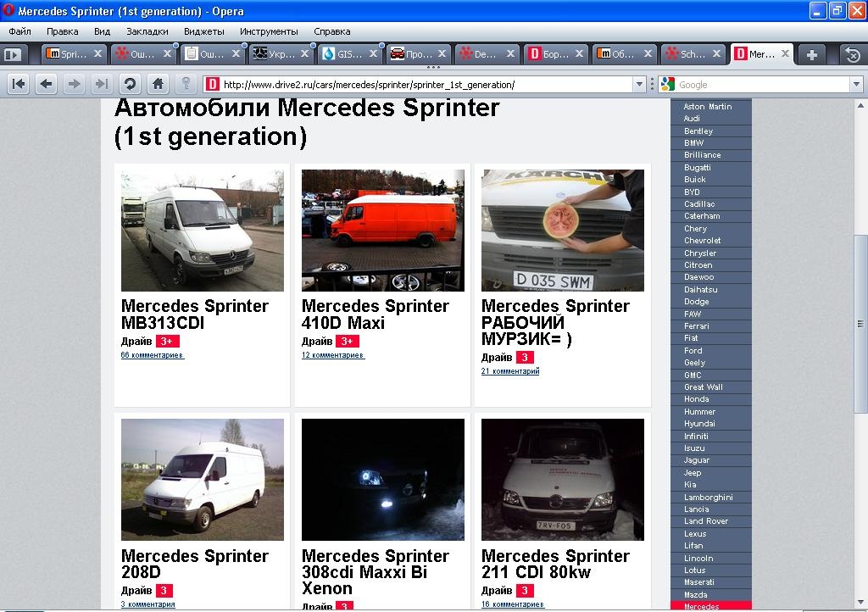Open '21 комментарий' link
Screen dimensions: 868x612
click(509, 371)
